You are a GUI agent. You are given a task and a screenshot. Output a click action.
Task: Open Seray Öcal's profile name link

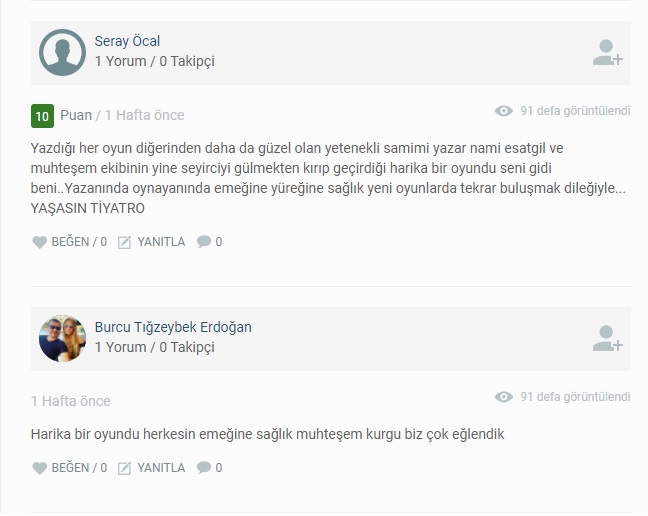click(x=127, y=41)
